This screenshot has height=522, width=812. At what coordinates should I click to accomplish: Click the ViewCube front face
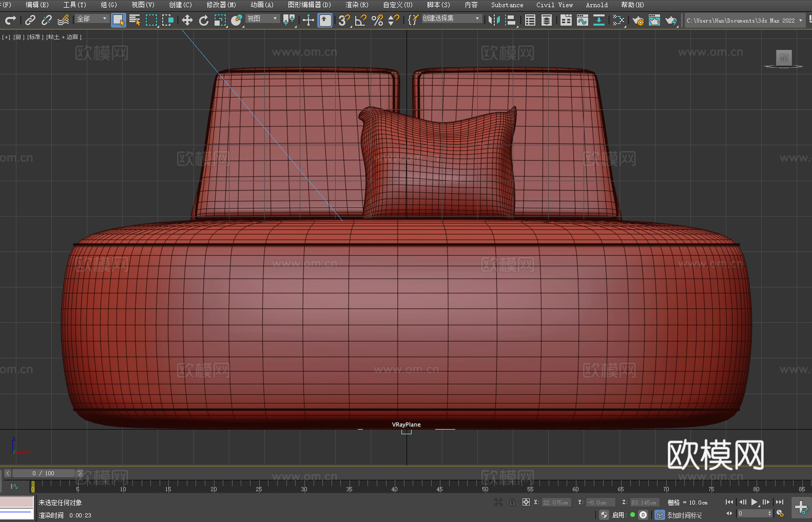pyautogui.click(x=784, y=57)
